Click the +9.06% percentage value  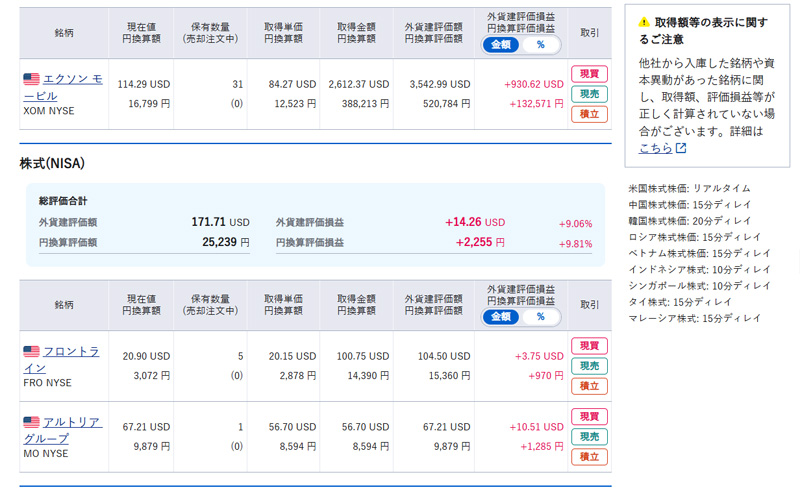(576, 224)
